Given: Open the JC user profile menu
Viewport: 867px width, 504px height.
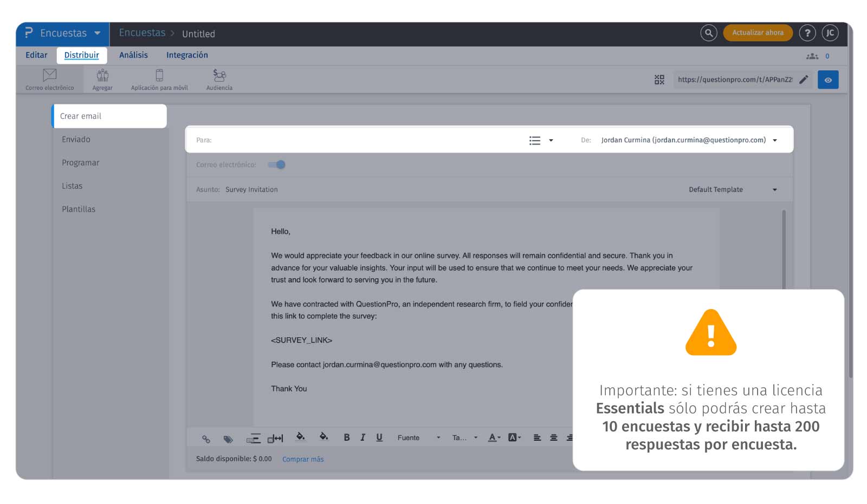Looking at the screenshot, I should pos(830,33).
